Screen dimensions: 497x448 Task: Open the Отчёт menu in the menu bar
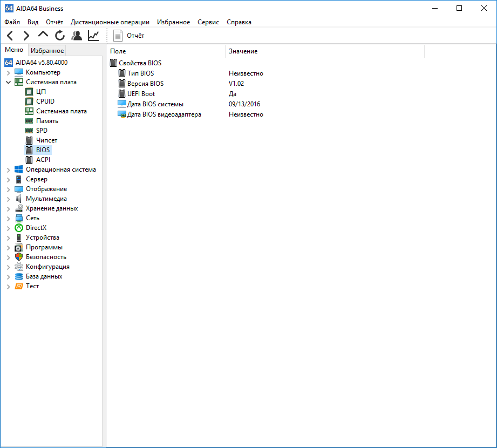(x=55, y=22)
